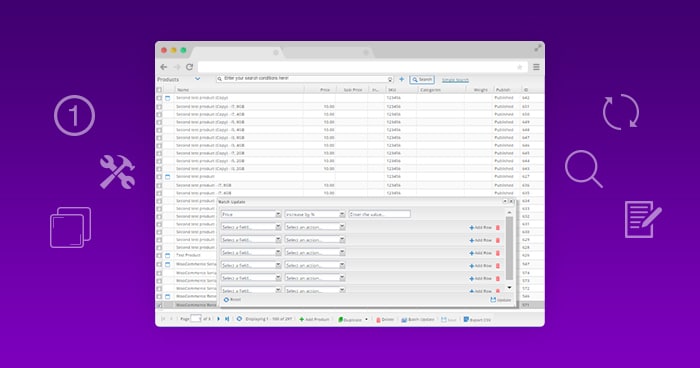Go to the next page using the pager arrow

[x=218, y=319]
